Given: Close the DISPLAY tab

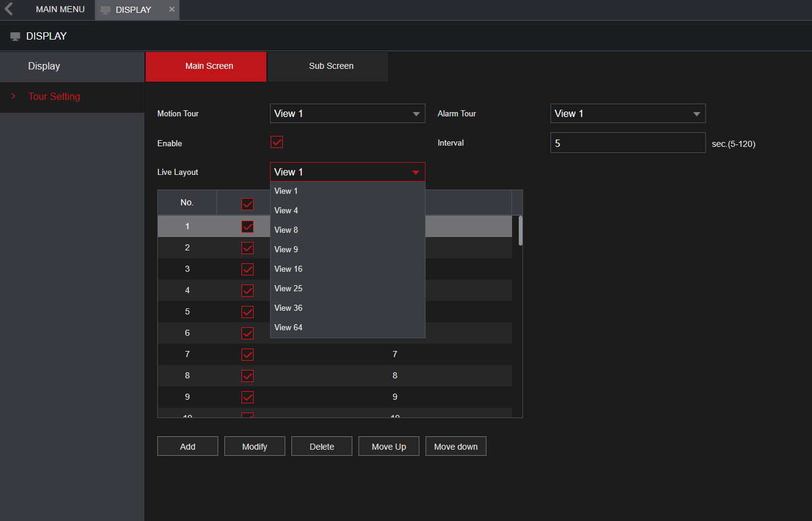Looking at the screenshot, I should [171, 10].
